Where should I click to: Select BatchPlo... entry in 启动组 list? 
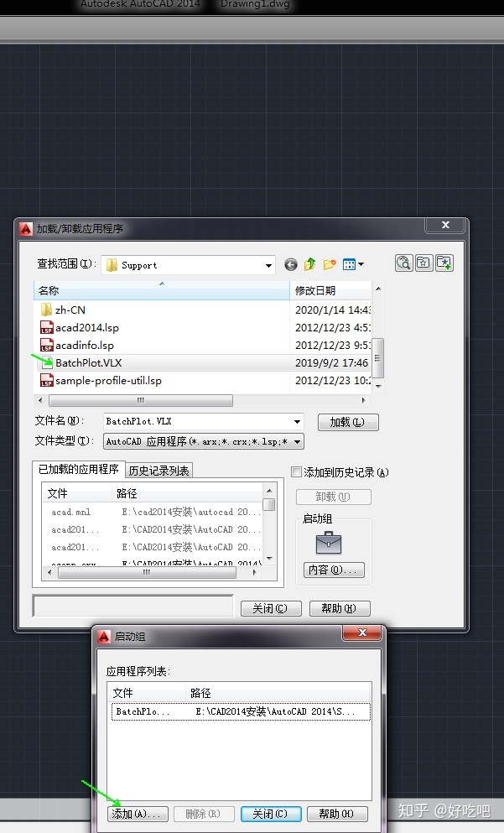241,711
